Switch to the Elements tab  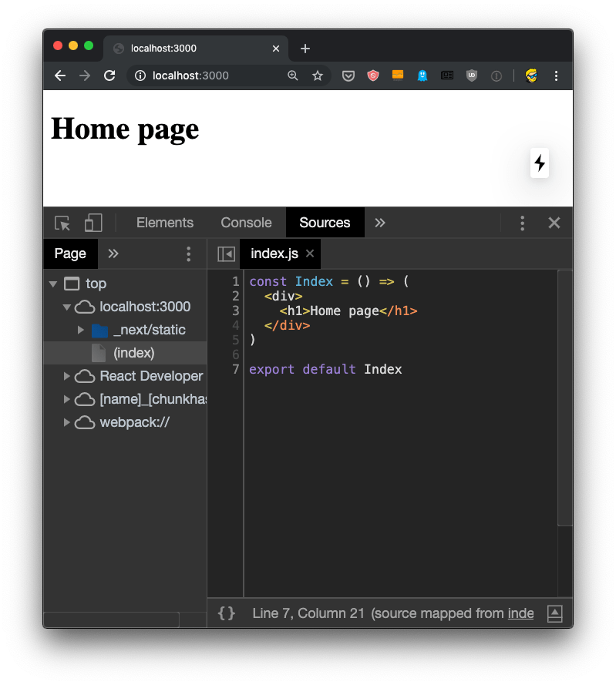(164, 223)
